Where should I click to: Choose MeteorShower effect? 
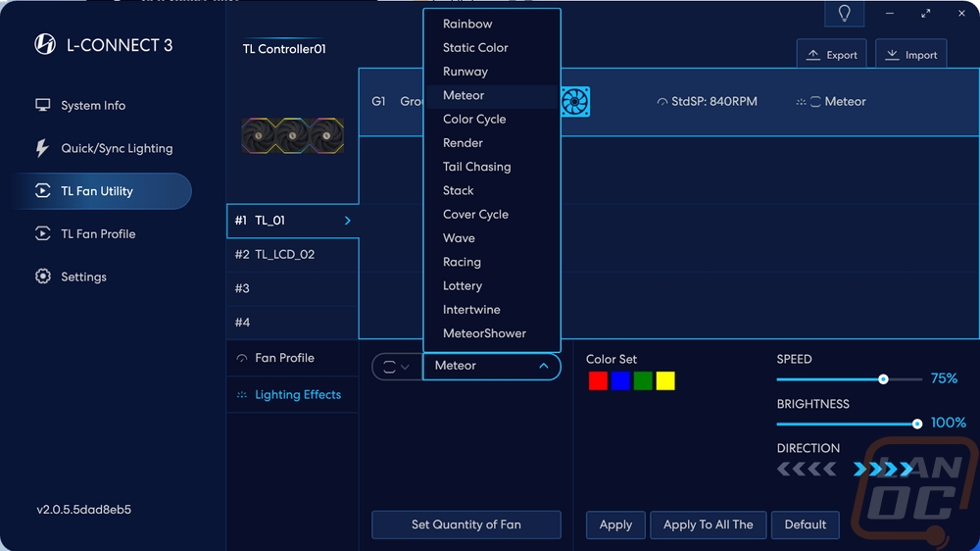click(x=491, y=332)
